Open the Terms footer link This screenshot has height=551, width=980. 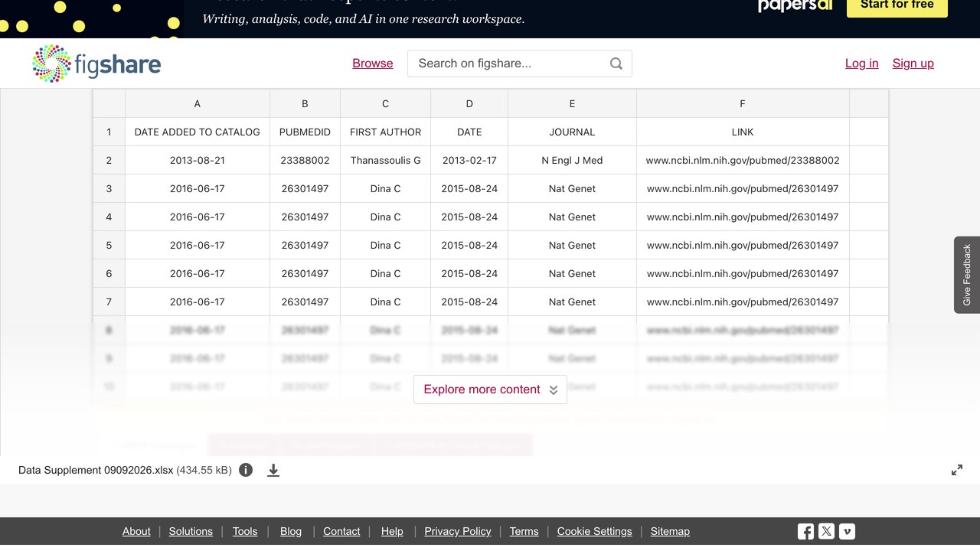click(x=524, y=531)
